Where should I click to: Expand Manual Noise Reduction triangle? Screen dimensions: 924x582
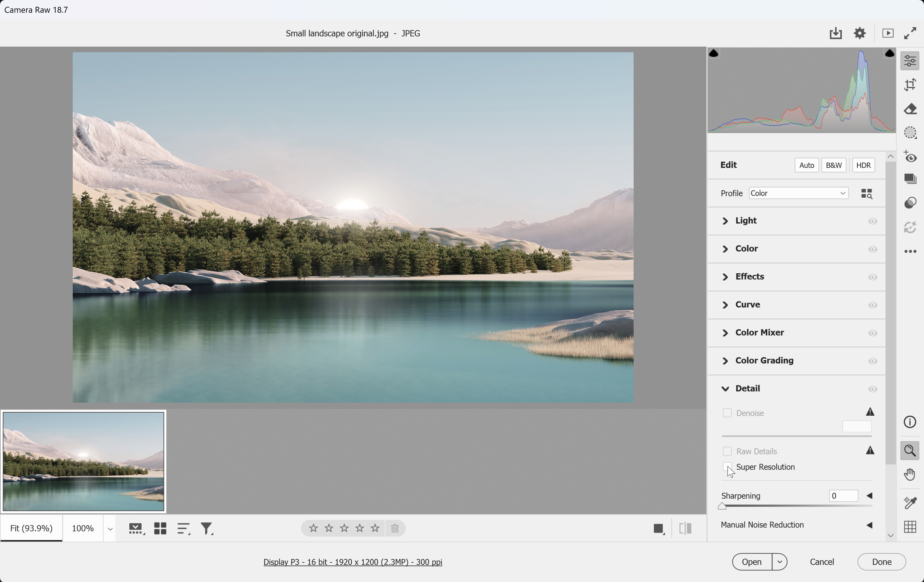[x=870, y=525]
